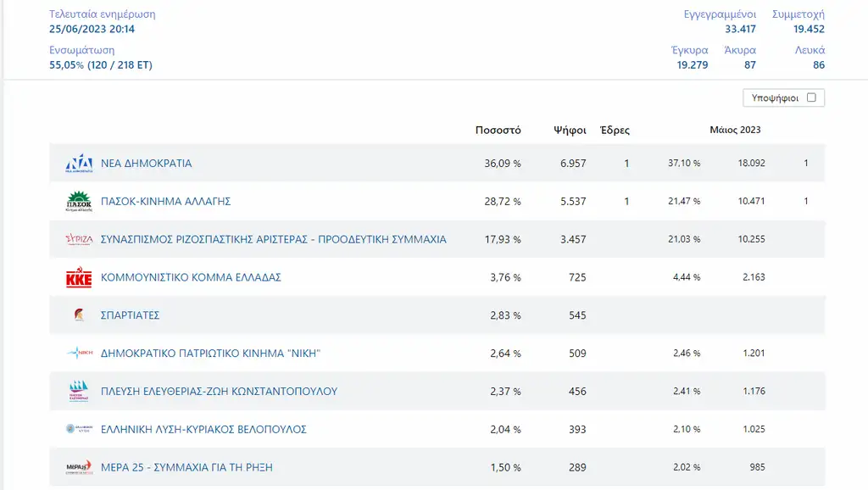The image size is (868, 490).
Task: Click May 2023 percentage 4,44 %
Action: (x=687, y=277)
